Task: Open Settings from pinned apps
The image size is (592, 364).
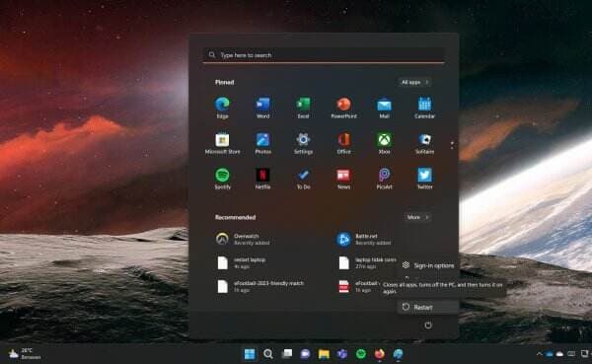Action: pos(303,143)
